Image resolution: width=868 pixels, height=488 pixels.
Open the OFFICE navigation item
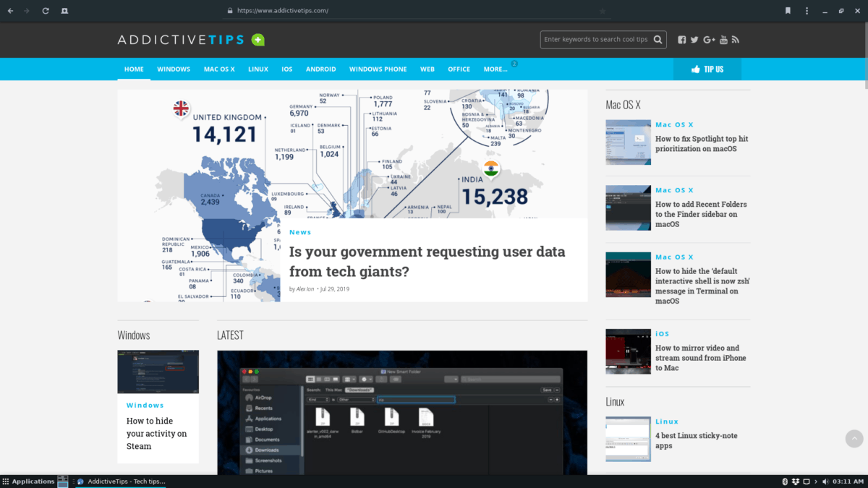(x=459, y=69)
